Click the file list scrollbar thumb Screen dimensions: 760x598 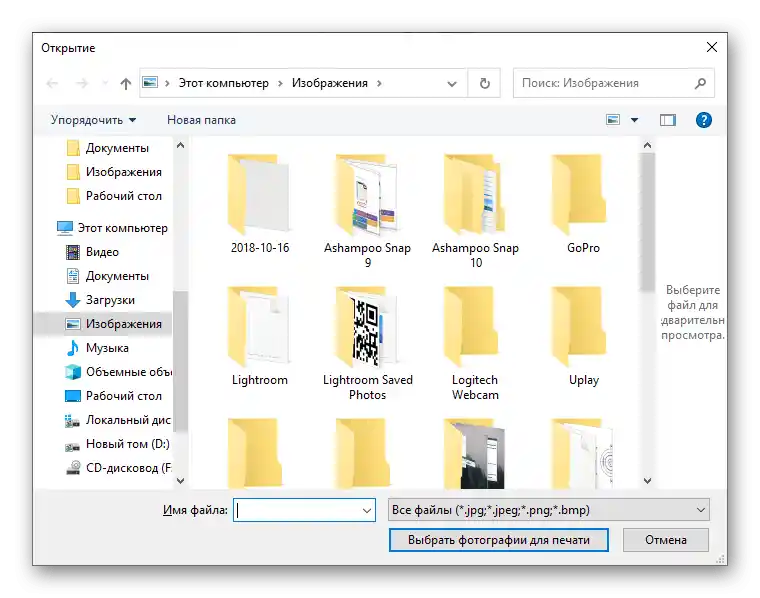(x=647, y=222)
